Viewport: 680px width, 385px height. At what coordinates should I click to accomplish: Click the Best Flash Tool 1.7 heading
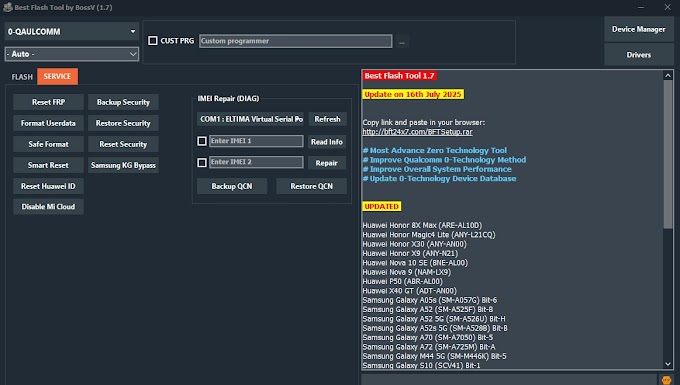coord(399,75)
